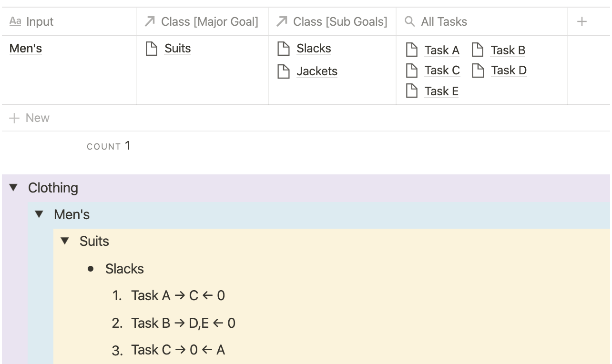Click the Task C page icon
The height and width of the screenshot is (364, 612).
click(411, 71)
